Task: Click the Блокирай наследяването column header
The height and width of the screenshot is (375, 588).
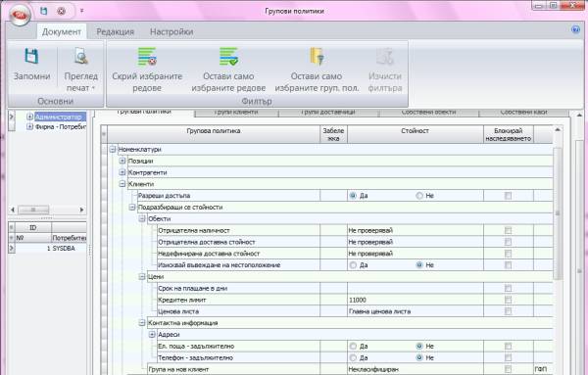Action: pos(508,134)
